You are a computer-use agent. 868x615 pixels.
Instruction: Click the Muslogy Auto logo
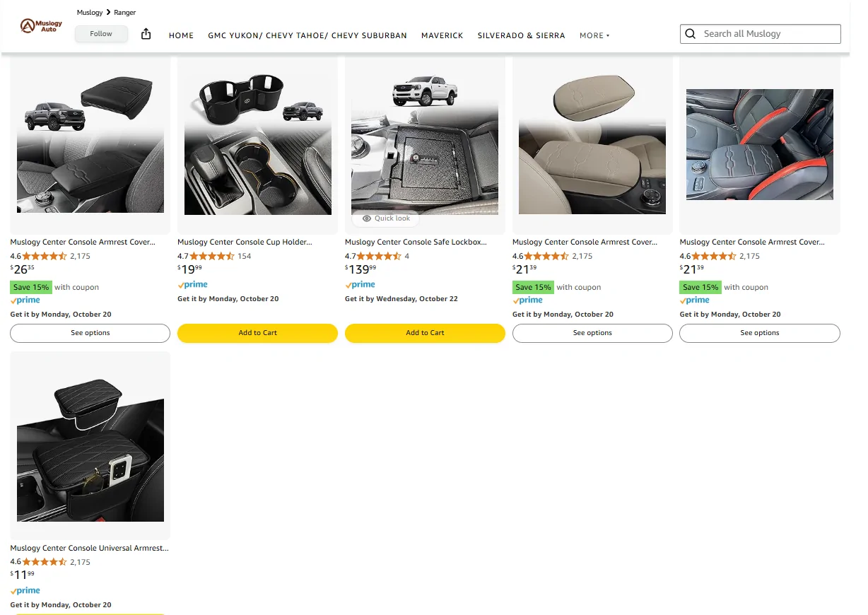pos(41,26)
